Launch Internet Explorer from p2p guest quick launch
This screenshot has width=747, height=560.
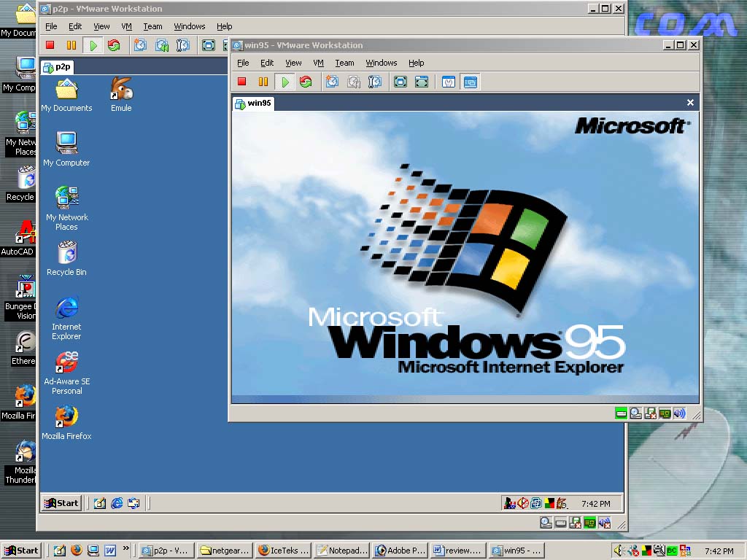pos(117,503)
